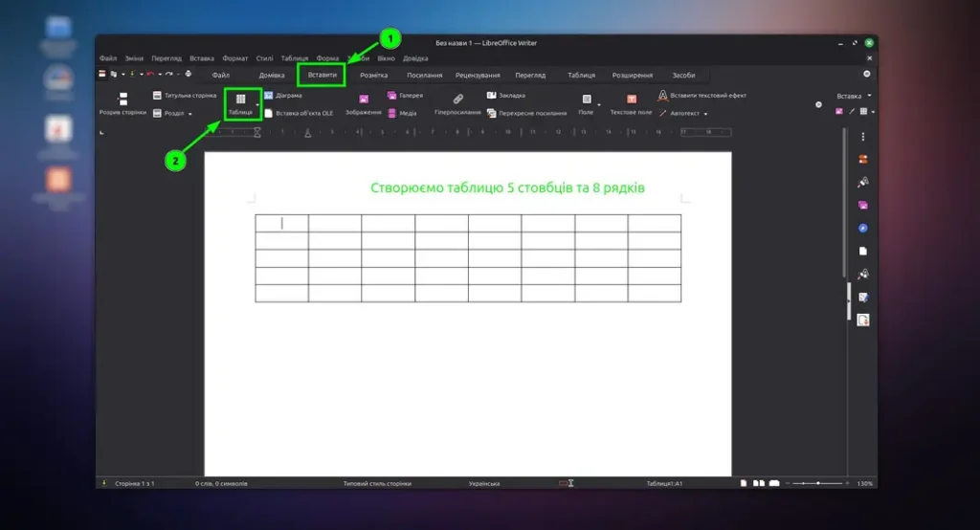Open the sidebar Navigator compass icon
This screenshot has height=530, width=980.
[x=863, y=228]
